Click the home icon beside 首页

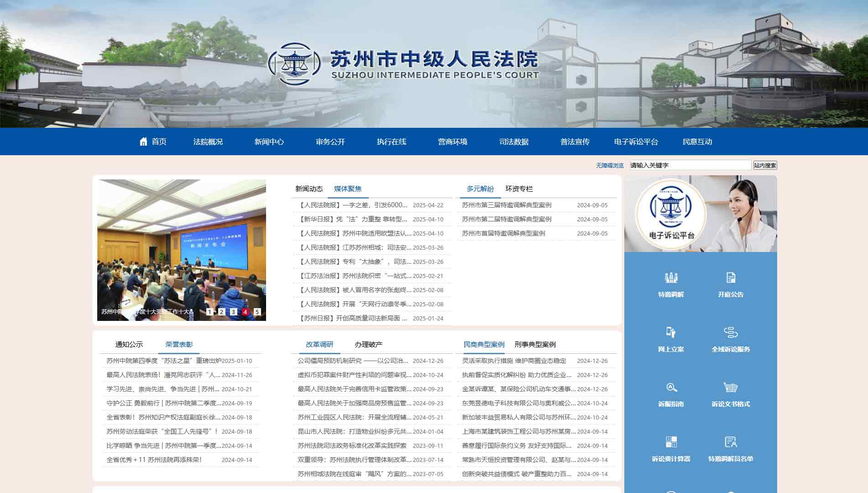pos(143,141)
